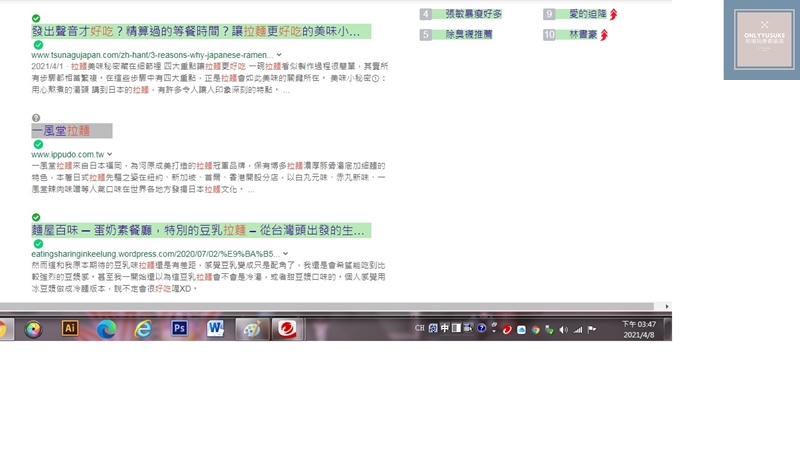Click the www.ippudo.com.tw URL text
This screenshot has height=452, width=800.
68,154
